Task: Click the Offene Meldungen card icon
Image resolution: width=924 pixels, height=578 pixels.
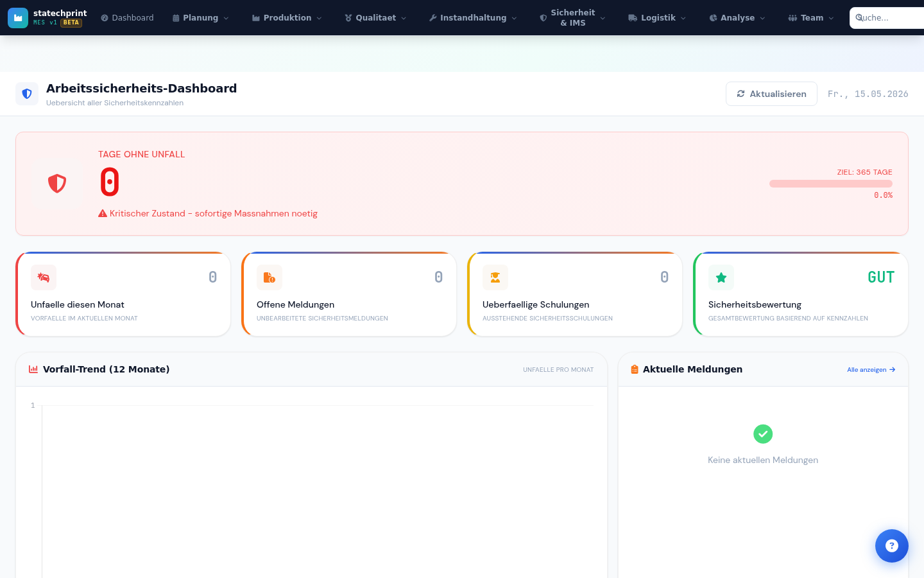Action: 269,277
